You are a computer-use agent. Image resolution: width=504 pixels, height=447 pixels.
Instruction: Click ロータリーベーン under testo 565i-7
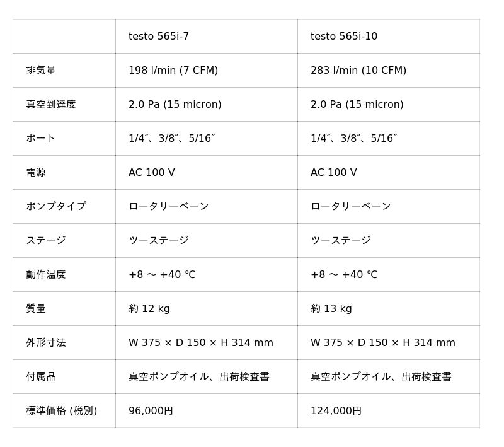pyautogui.click(x=169, y=207)
